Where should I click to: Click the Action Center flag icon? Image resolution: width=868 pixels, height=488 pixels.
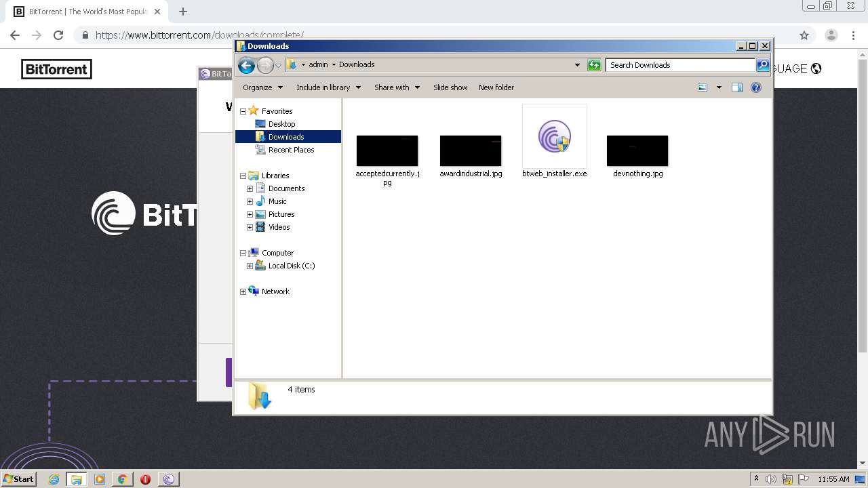(x=803, y=479)
